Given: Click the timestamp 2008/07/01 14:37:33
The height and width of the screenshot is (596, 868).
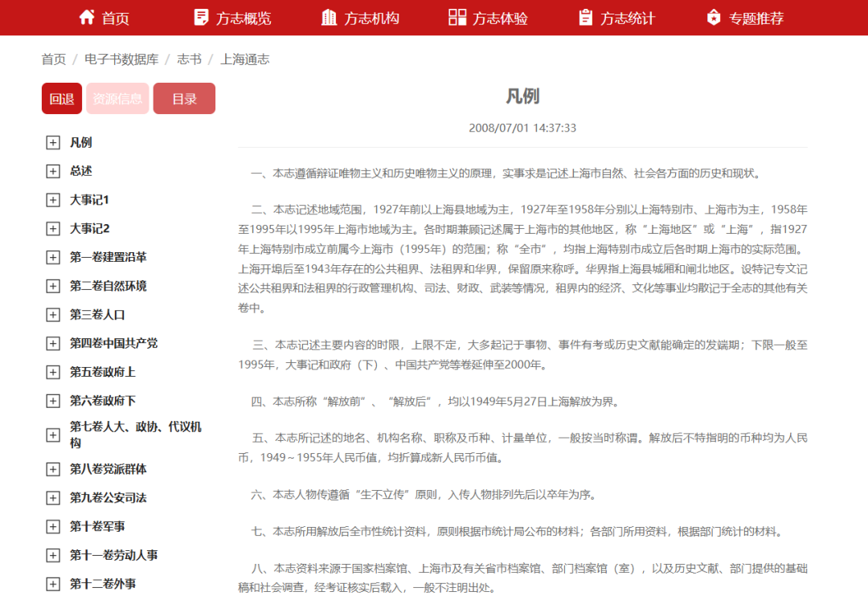Looking at the screenshot, I should (x=522, y=129).
